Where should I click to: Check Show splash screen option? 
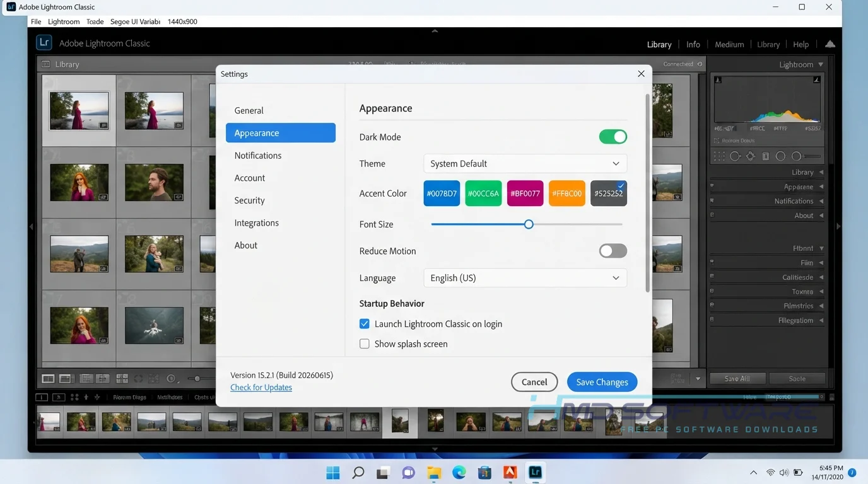(x=365, y=344)
